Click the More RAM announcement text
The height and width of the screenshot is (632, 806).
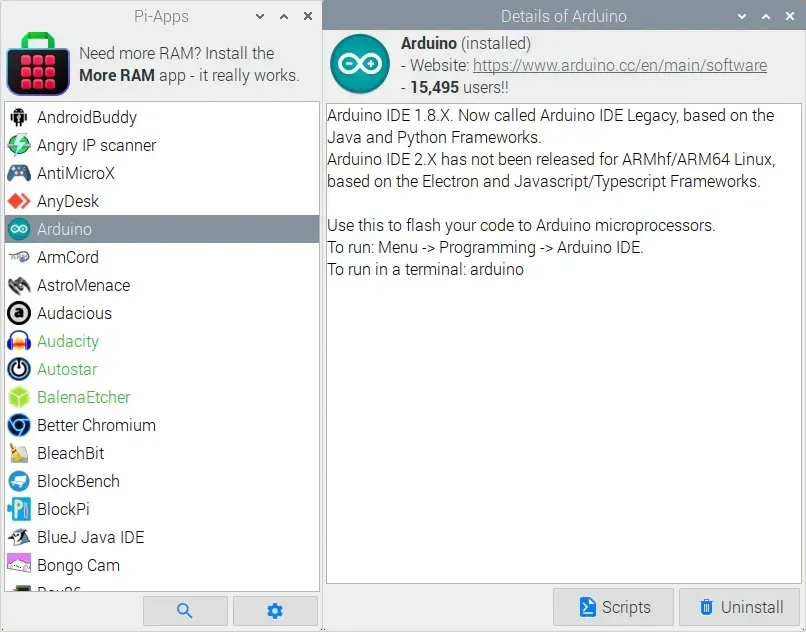(x=189, y=64)
